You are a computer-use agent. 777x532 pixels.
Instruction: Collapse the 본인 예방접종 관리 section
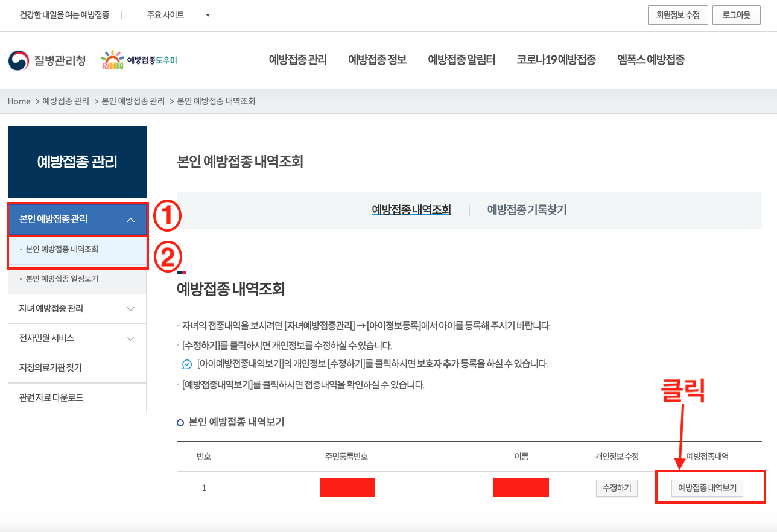click(77, 220)
